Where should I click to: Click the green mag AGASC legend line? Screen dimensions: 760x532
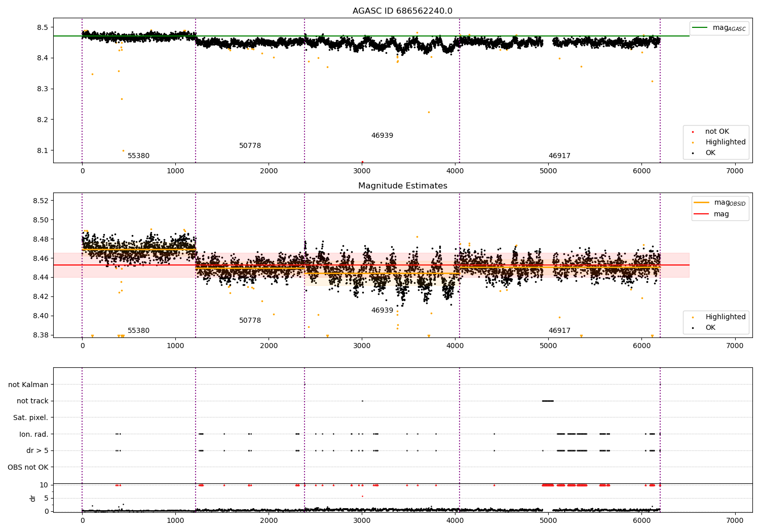[x=700, y=28]
